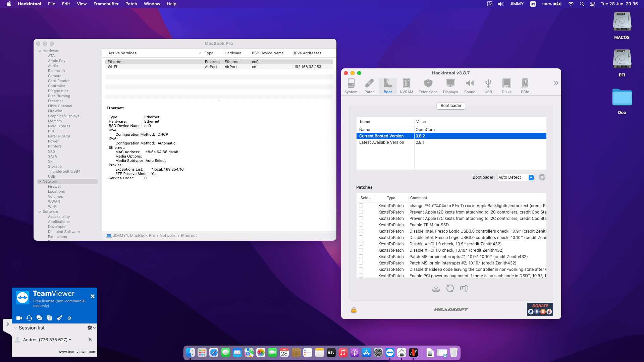Open the EFI drive on desktop

tap(622, 63)
